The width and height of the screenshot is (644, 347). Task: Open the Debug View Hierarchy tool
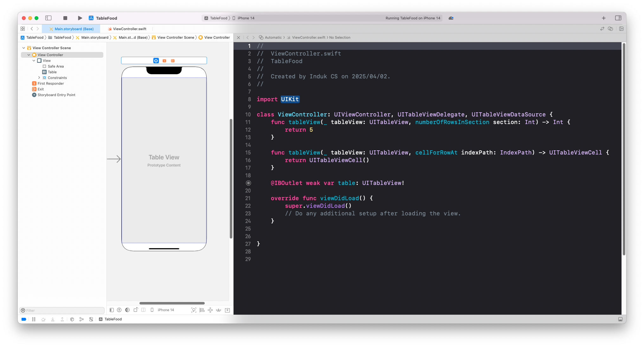pyautogui.click(x=72, y=319)
